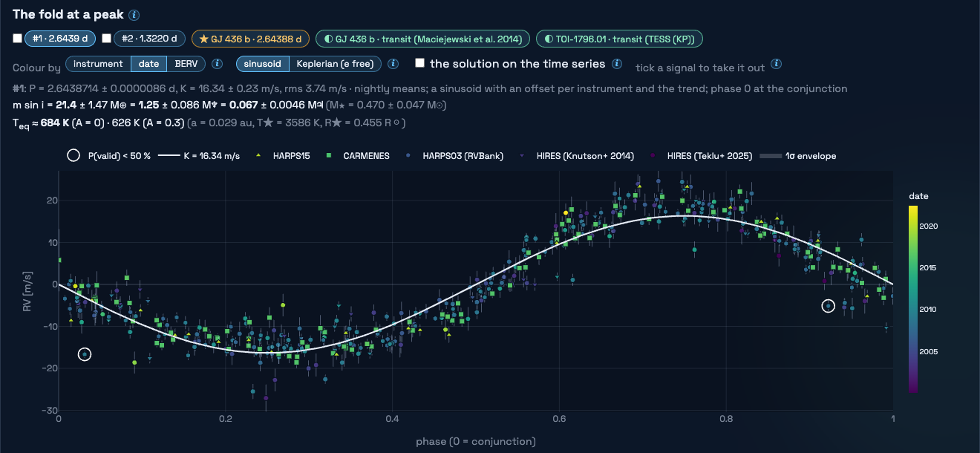
Task: Click the circled outlier point near −5 m/s
Action: 829,306
